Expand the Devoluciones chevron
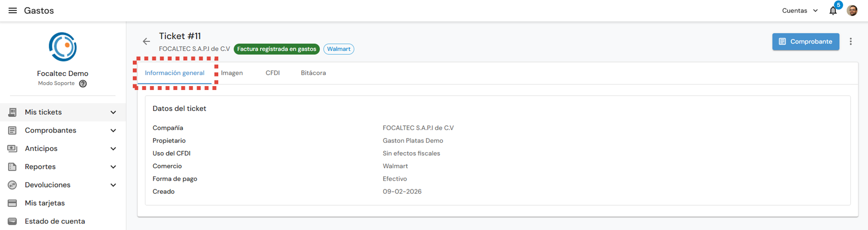This screenshot has height=230, width=868. coord(113,185)
